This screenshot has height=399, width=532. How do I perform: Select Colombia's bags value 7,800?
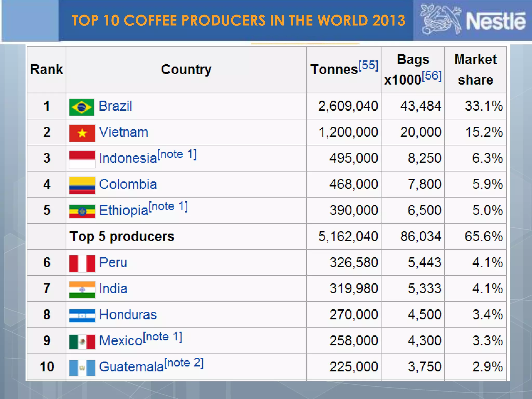coord(425,184)
